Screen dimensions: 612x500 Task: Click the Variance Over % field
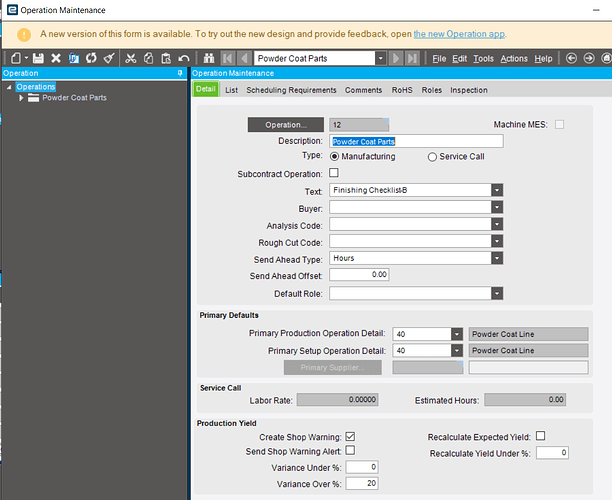tap(361, 484)
